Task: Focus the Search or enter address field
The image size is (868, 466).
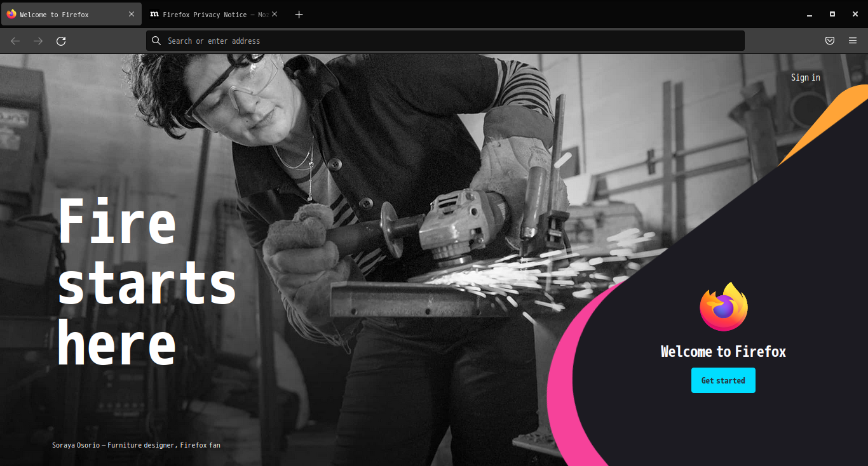Action: tap(445, 41)
